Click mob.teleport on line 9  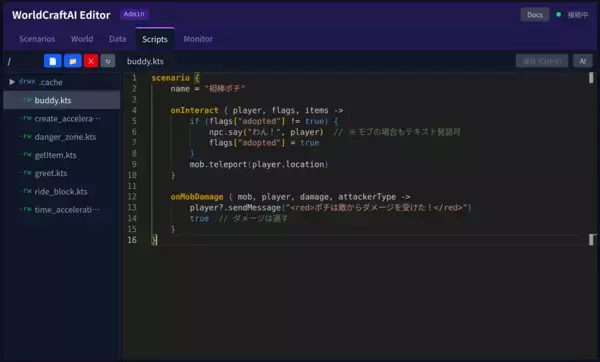coord(218,164)
